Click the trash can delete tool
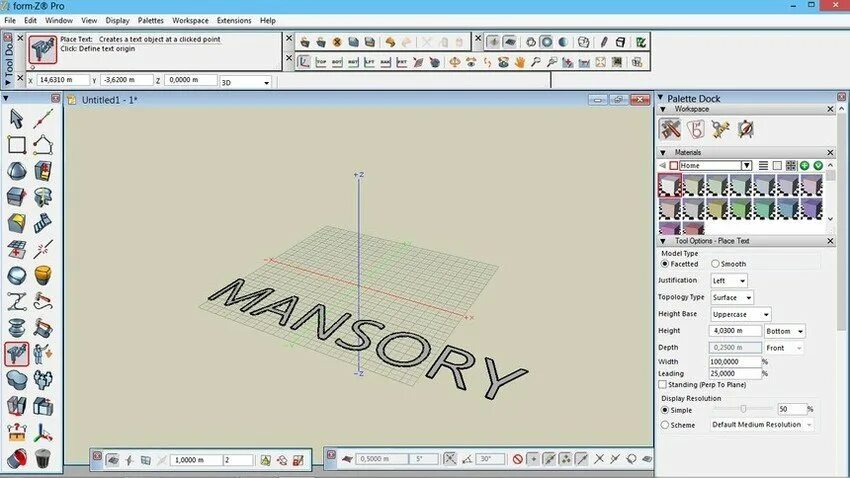Viewport: 850px width, 478px height. 42,458
